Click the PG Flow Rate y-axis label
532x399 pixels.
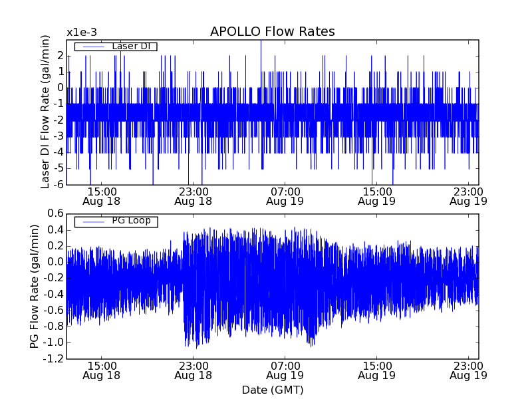[x=34, y=286]
